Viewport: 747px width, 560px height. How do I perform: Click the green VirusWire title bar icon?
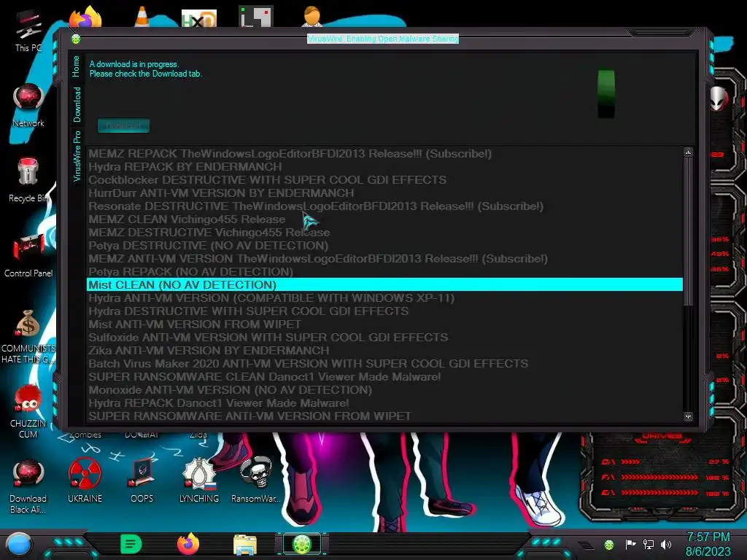[x=76, y=39]
